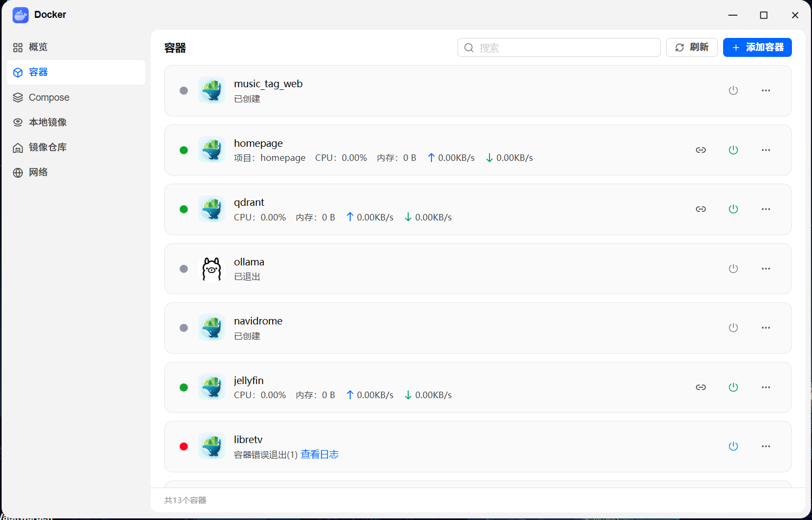Start the ollama container with power icon
Viewport: 812px width, 520px height.
[733, 269]
